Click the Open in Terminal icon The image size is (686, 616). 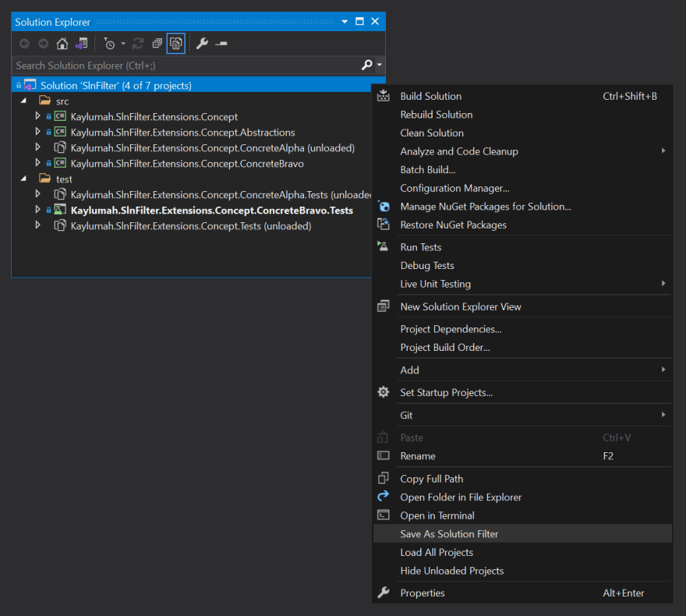384,515
